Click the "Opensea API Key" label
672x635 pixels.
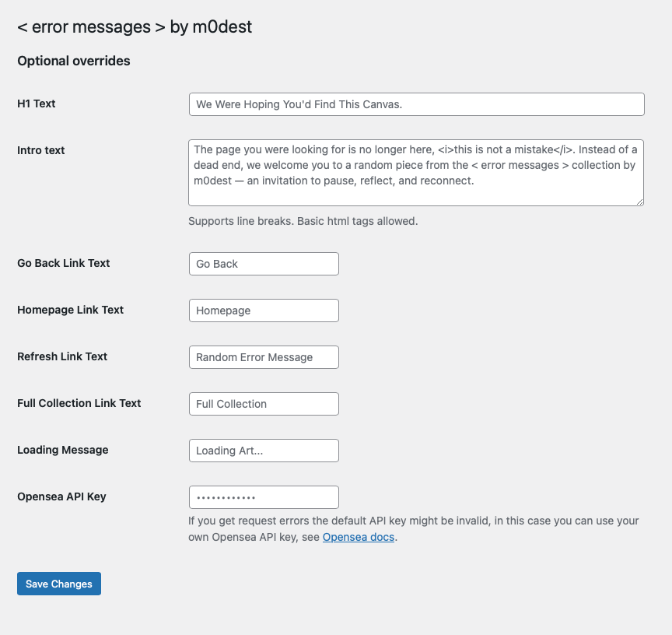coord(61,496)
